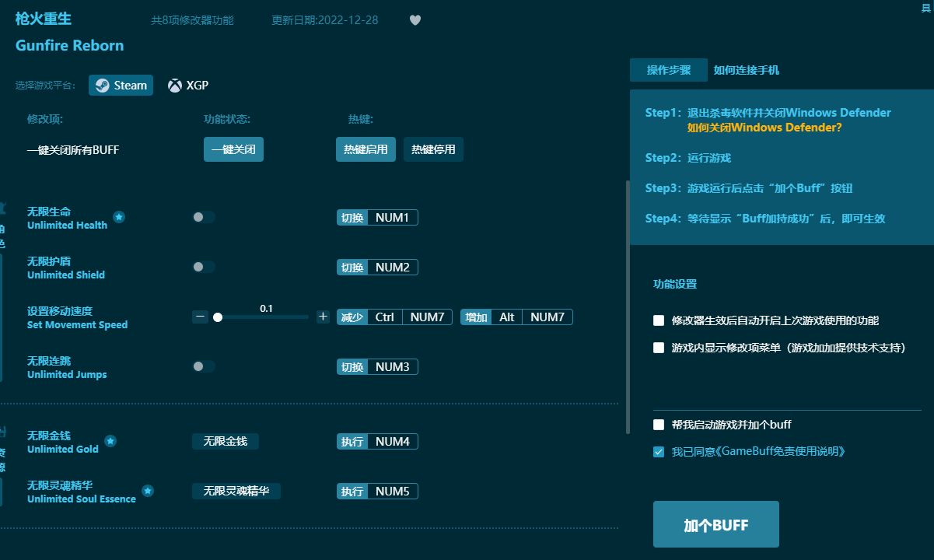Check launch game and add buff option
934x560 pixels.
point(659,425)
